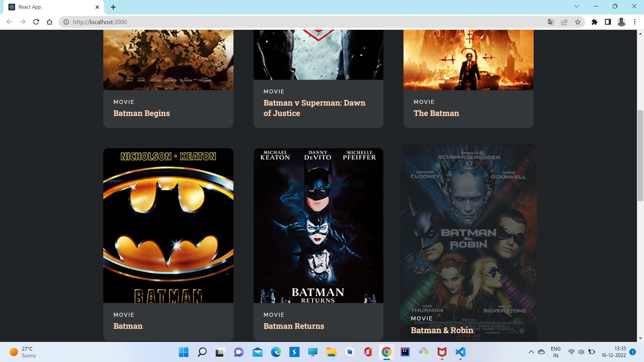Image resolution: width=644 pixels, height=362 pixels.
Task: Open the browser home page
Action: tap(50, 22)
